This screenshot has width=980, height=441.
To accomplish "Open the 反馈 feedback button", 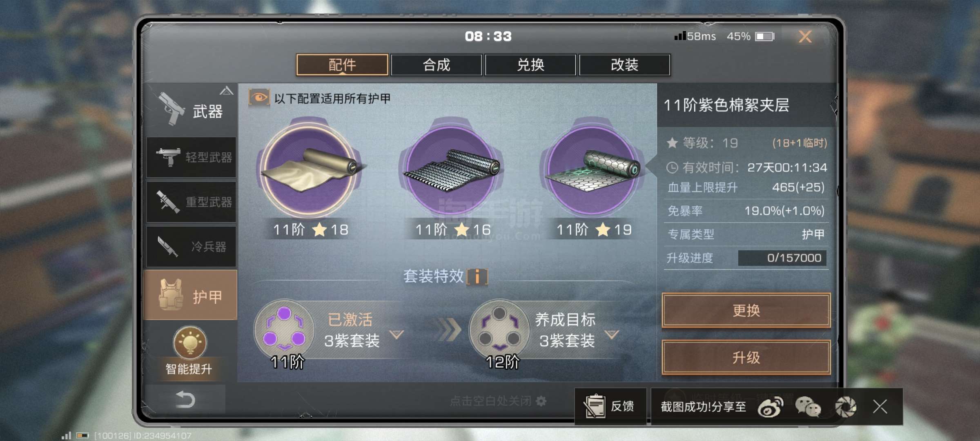I will point(610,406).
